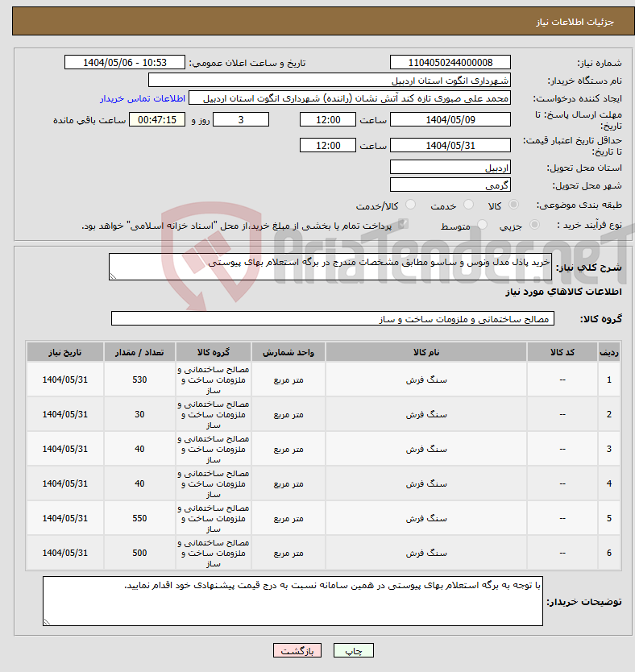Click the delivery city field گرمی
This screenshot has height=672, width=635.
click(450, 185)
